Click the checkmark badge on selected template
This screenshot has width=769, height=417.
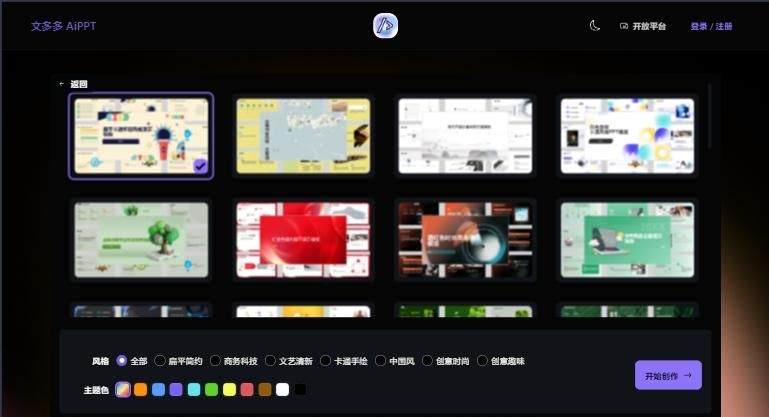[x=200, y=166]
